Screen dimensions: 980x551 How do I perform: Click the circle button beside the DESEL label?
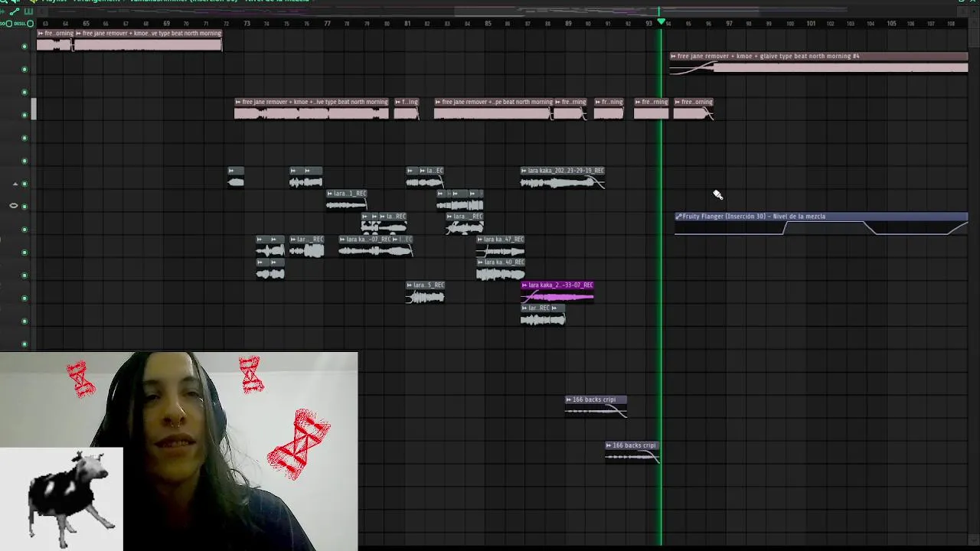[x=30, y=23]
